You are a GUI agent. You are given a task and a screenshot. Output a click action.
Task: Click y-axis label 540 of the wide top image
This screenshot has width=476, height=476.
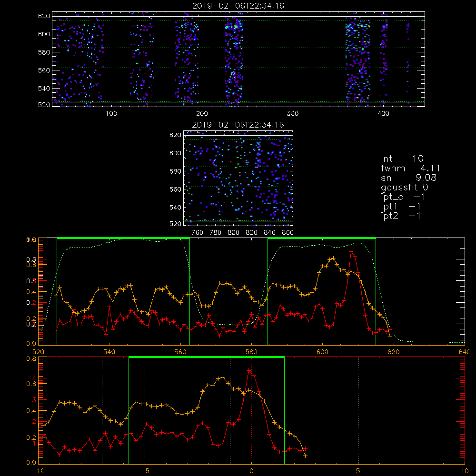click(44, 89)
